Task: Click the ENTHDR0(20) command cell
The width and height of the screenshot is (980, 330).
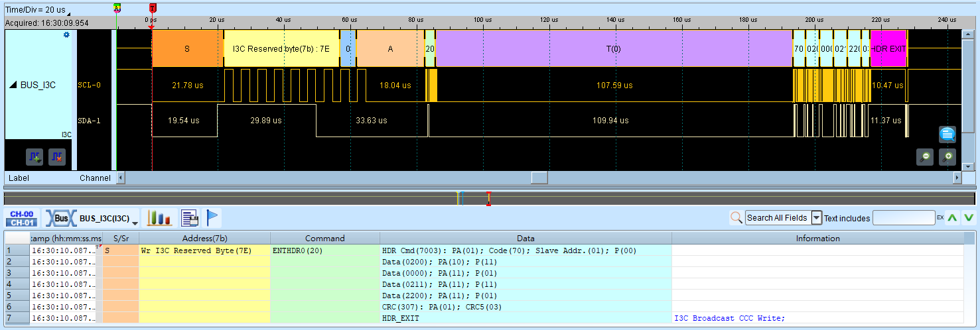Action: pos(325,250)
